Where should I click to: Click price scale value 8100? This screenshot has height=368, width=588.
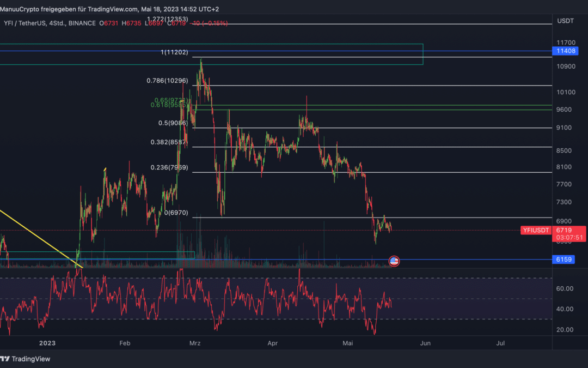point(564,167)
